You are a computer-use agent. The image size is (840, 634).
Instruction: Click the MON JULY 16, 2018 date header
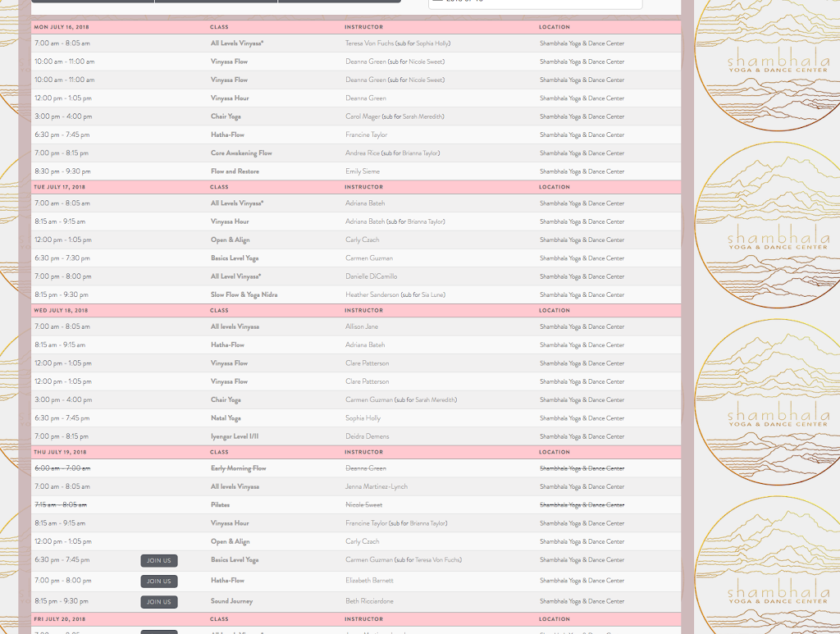[62, 27]
